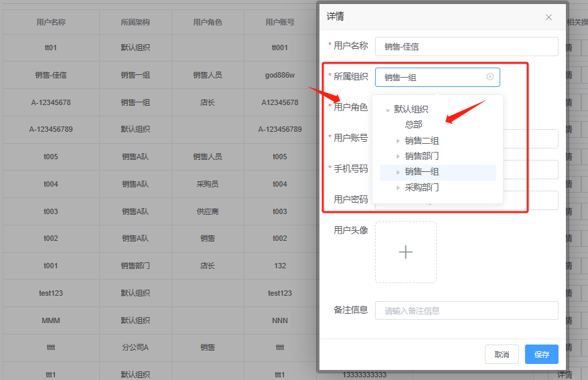
Task: Clear the 所属组织 field with the circle-x icon
Action: coord(490,77)
